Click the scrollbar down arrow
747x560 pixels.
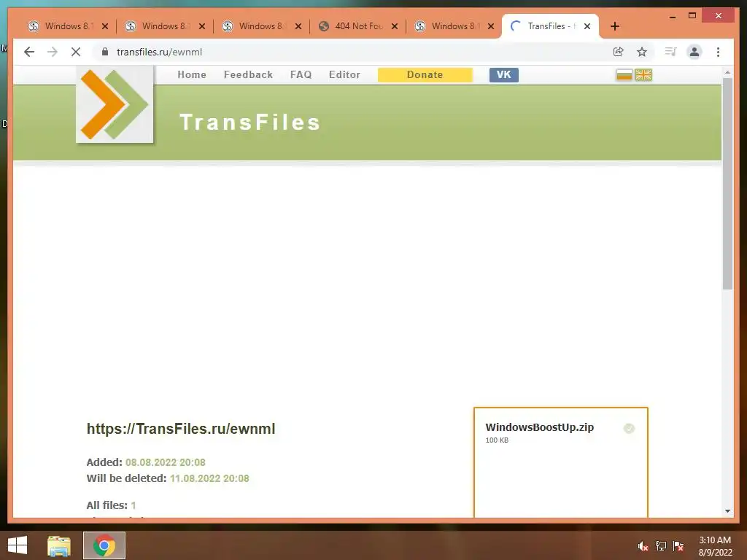tap(727, 511)
